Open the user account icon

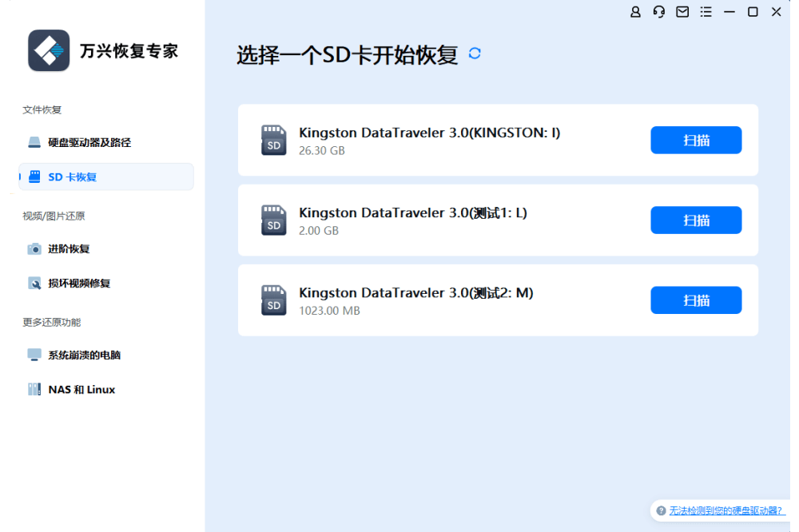pyautogui.click(x=635, y=12)
